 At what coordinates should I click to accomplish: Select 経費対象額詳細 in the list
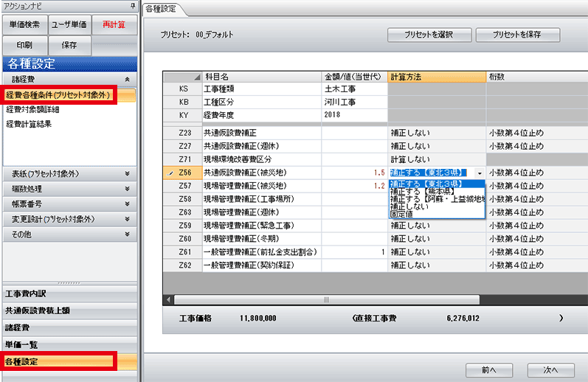tap(32, 109)
